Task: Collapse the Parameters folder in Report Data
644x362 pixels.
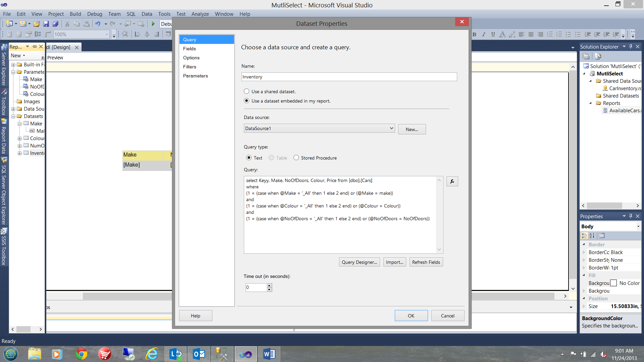Action: (x=13, y=72)
